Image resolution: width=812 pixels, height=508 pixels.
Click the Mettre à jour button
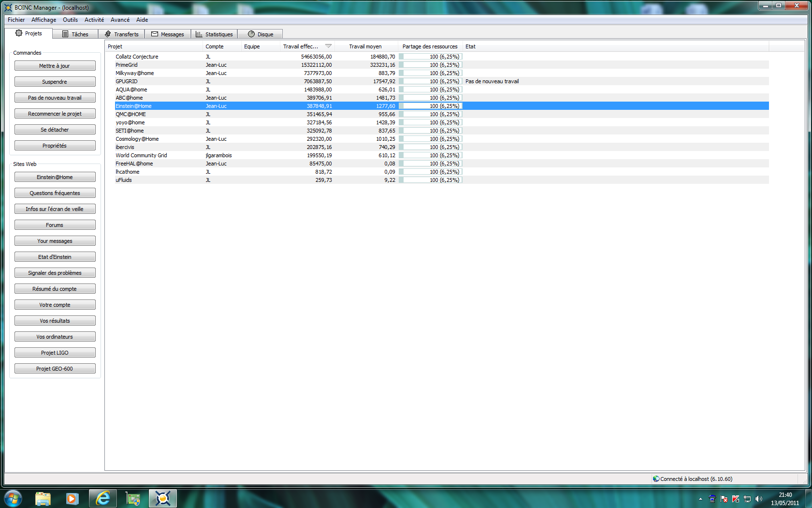coord(55,66)
